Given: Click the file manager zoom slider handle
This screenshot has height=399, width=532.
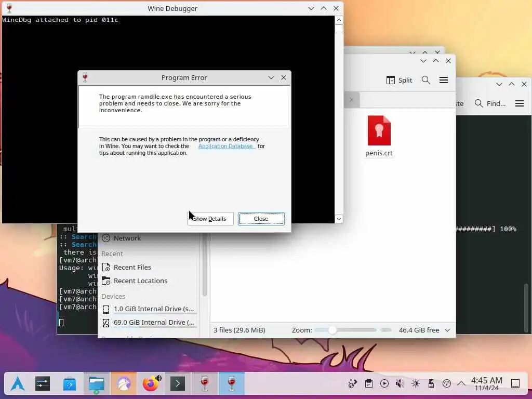Looking at the screenshot, I should [x=332, y=330].
